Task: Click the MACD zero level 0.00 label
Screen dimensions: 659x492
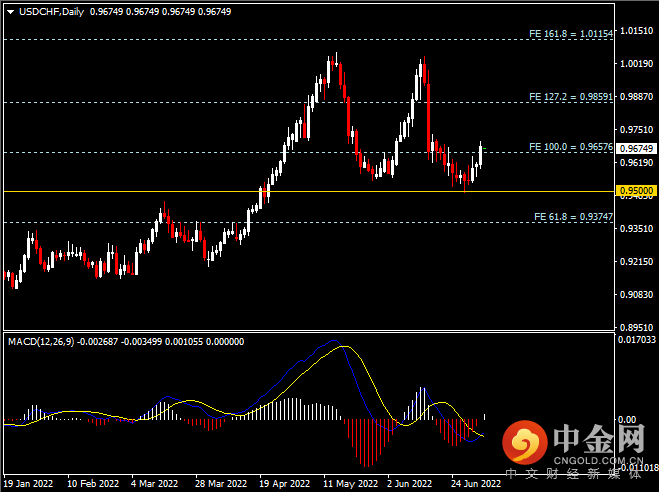Action: [627, 419]
